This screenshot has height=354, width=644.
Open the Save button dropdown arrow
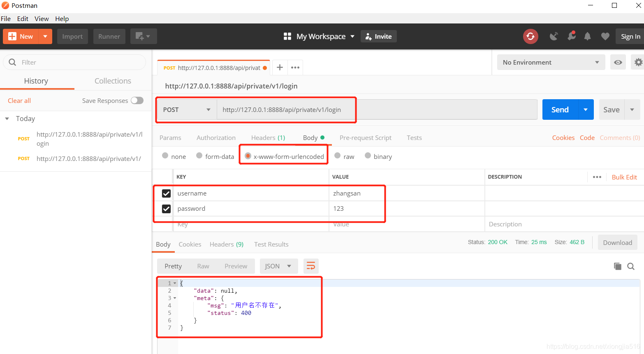coord(632,109)
